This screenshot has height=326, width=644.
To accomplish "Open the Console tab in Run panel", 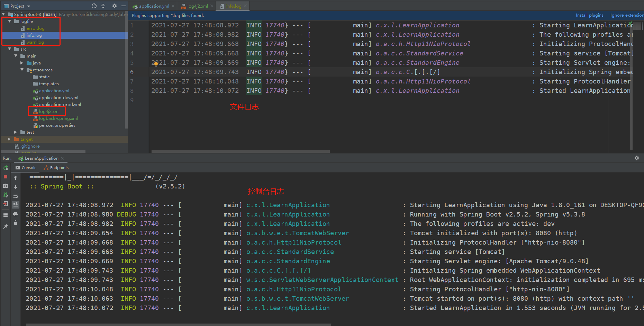I will click(26, 168).
